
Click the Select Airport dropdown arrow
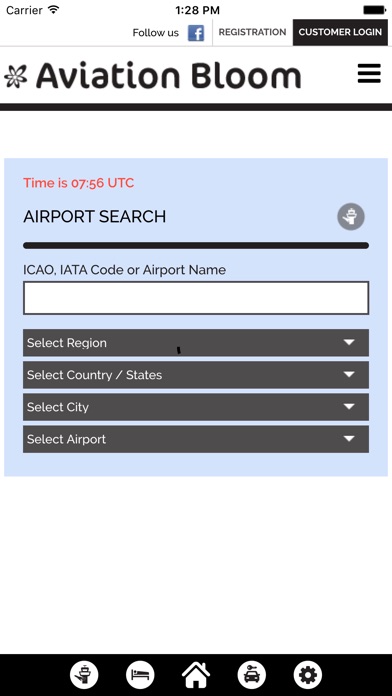click(349, 439)
